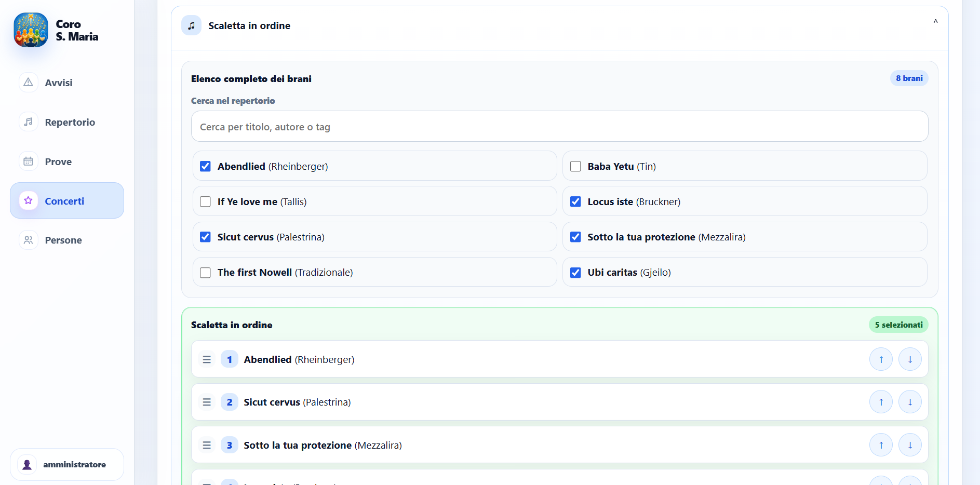Image resolution: width=980 pixels, height=485 pixels.
Task: Move Abendlied down in the setlist
Action: (x=910, y=359)
